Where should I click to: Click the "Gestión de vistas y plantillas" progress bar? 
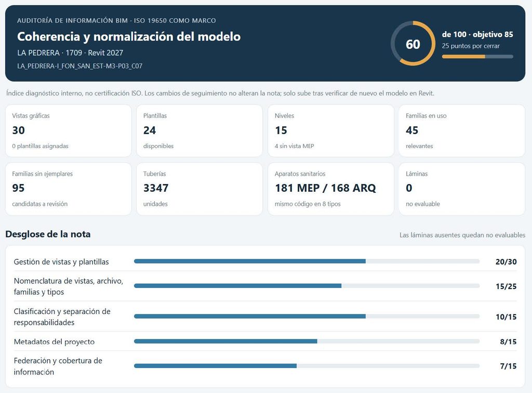point(307,261)
